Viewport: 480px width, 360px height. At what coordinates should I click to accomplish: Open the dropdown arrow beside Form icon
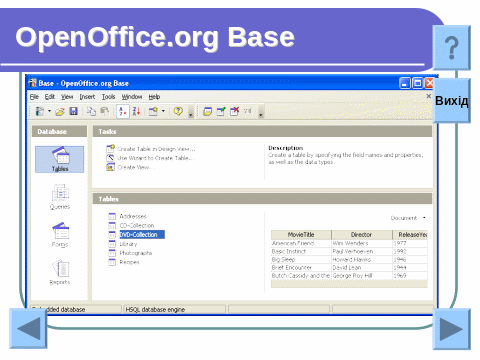[163, 111]
